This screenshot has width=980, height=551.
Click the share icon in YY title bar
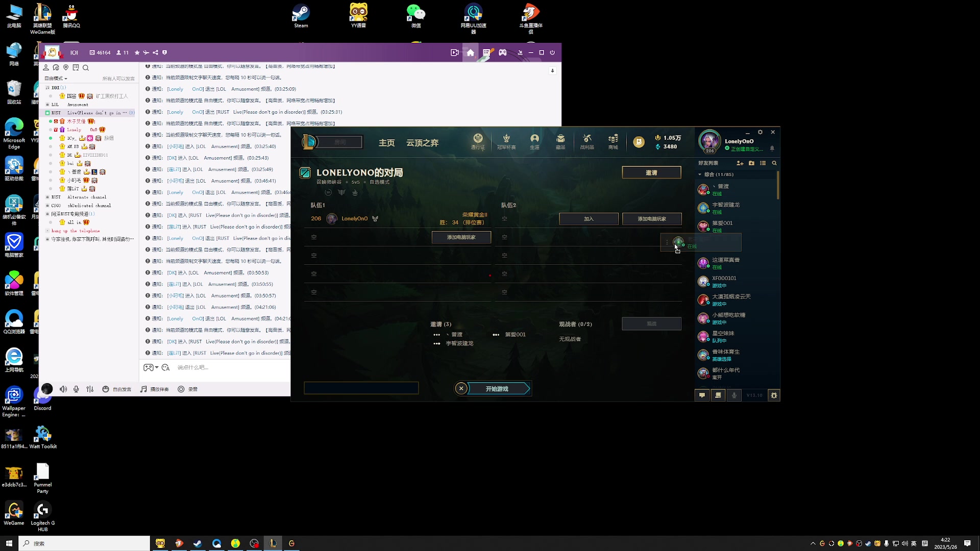(x=155, y=53)
